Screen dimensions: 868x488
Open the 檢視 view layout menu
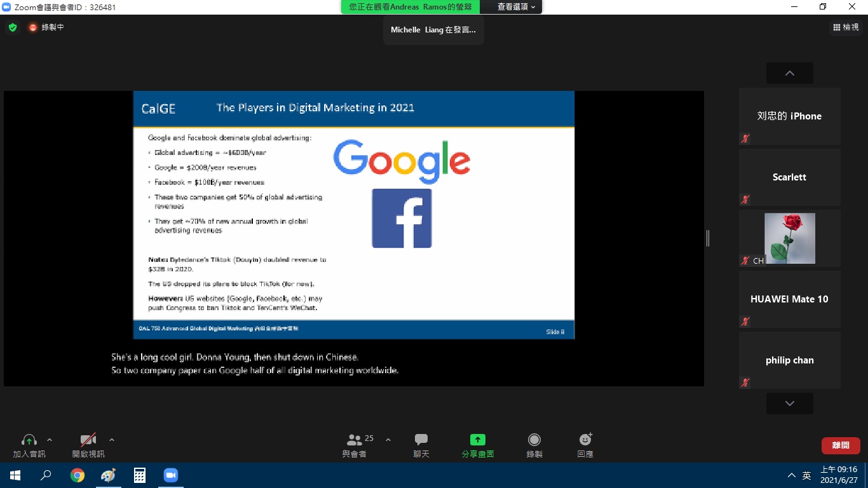846,27
